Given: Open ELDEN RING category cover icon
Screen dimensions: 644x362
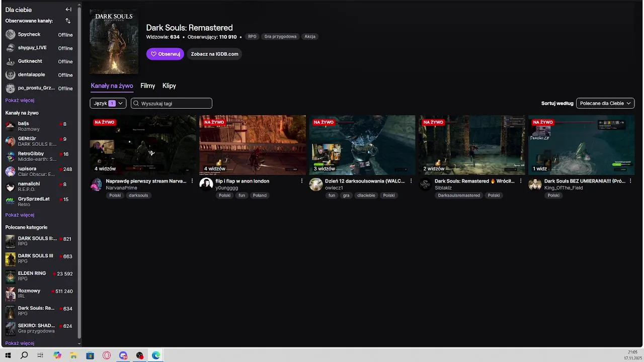Looking at the screenshot, I should (x=10, y=277).
